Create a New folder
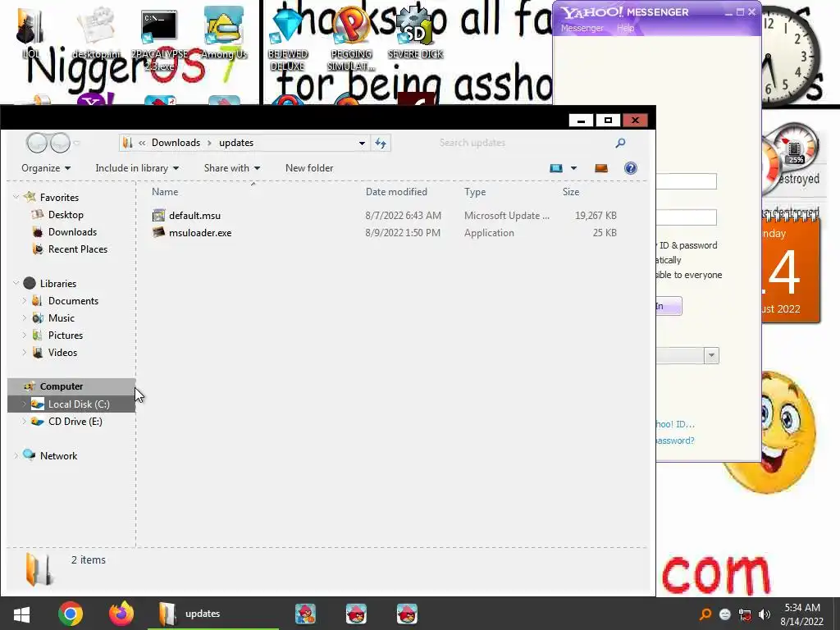This screenshot has height=630, width=840. pyautogui.click(x=309, y=168)
